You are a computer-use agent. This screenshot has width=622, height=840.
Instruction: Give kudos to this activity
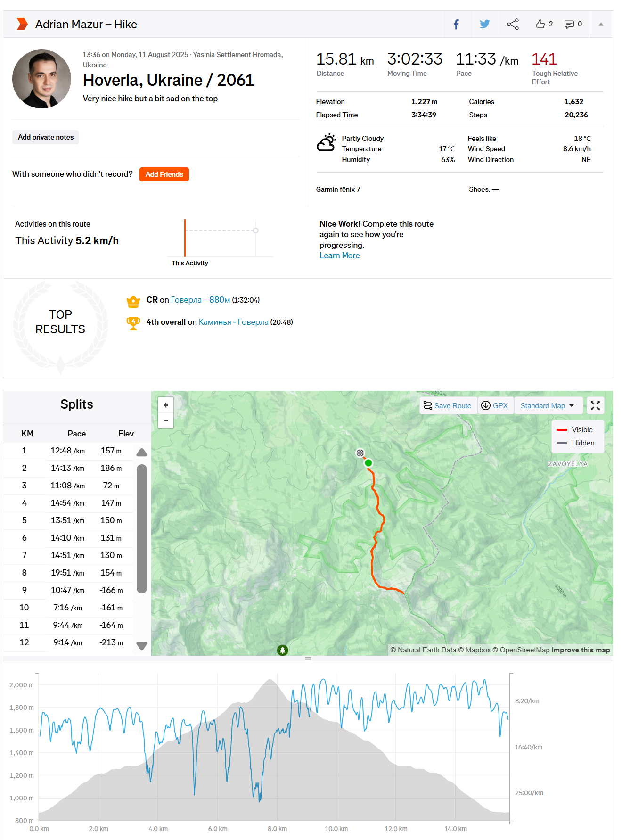(541, 24)
